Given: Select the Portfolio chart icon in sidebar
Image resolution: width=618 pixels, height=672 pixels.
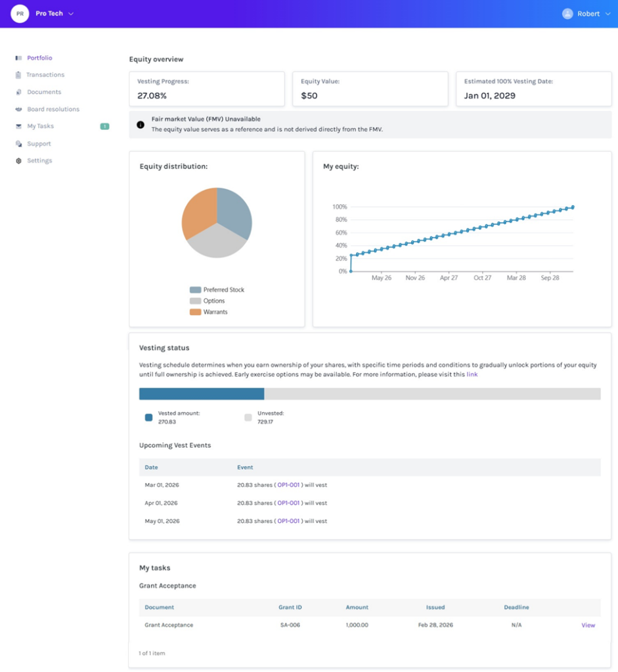Looking at the screenshot, I should (18, 58).
